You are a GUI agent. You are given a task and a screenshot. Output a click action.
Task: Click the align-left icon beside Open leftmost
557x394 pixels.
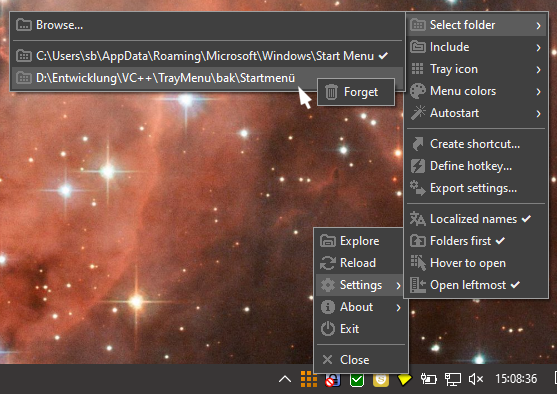(418, 285)
